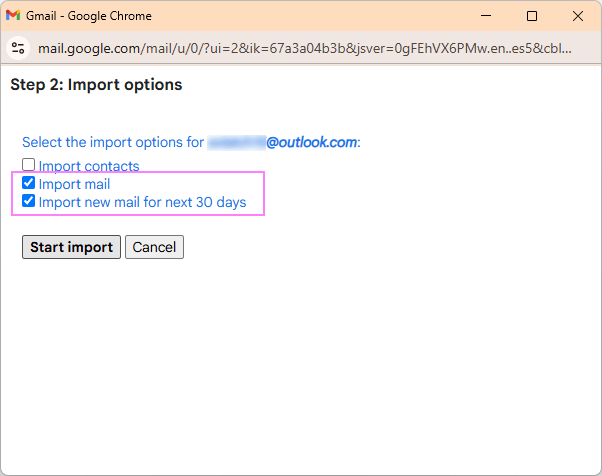The height and width of the screenshot is (476, 602).
Task: Click the Import new mail for next 30 days label
Action: point(142,202)
